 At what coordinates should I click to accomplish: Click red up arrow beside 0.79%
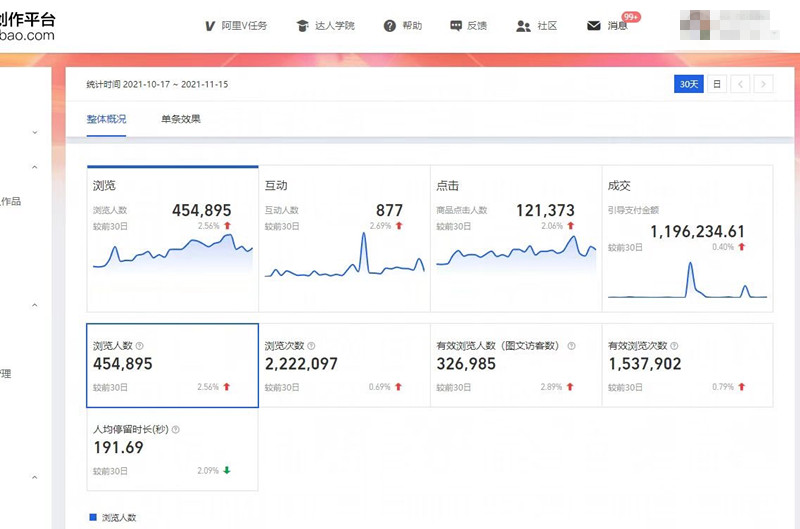(741, 387)
